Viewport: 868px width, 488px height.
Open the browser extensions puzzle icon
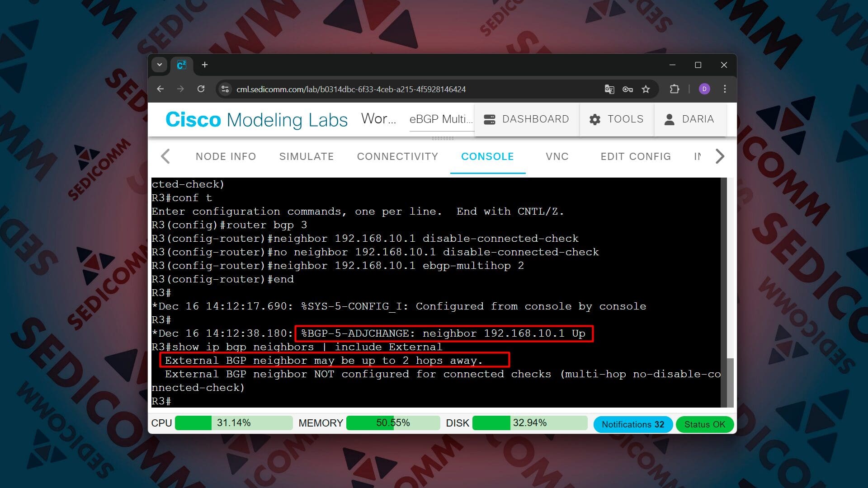tap(675, 89)
